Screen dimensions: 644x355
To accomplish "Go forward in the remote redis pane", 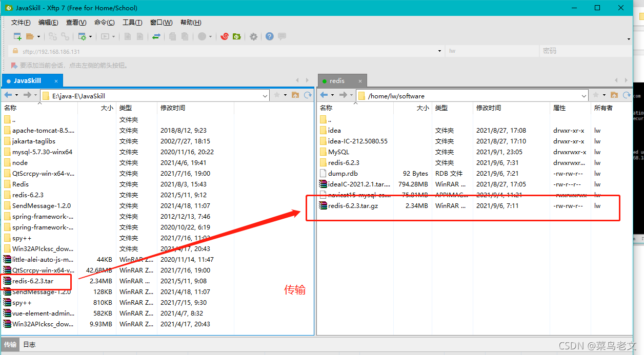I will [x=344, y=95].
